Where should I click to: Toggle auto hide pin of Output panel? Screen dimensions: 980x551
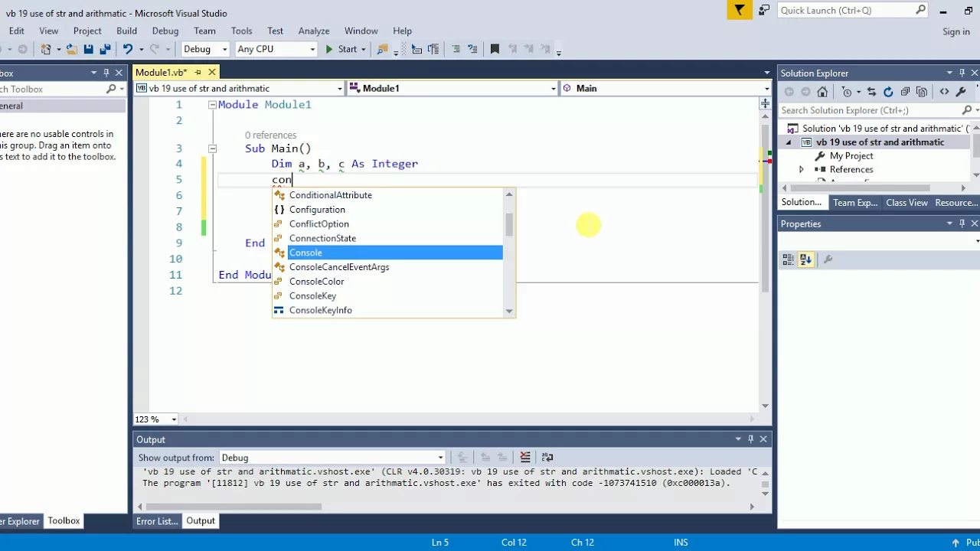750,439
